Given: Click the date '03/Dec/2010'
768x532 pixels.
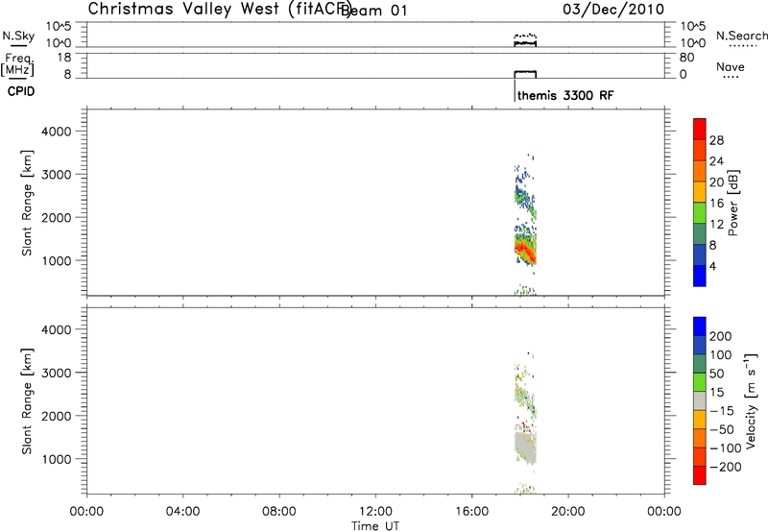Looking at the screenshot, I should pyautogui.click(x=613, y=10).
